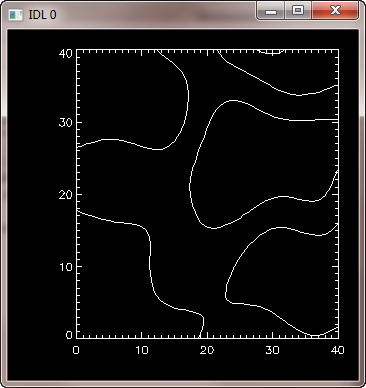Viewport: 366px width, 388px height.
Task: Click the x-axis label 20
Action: point(207,350)
